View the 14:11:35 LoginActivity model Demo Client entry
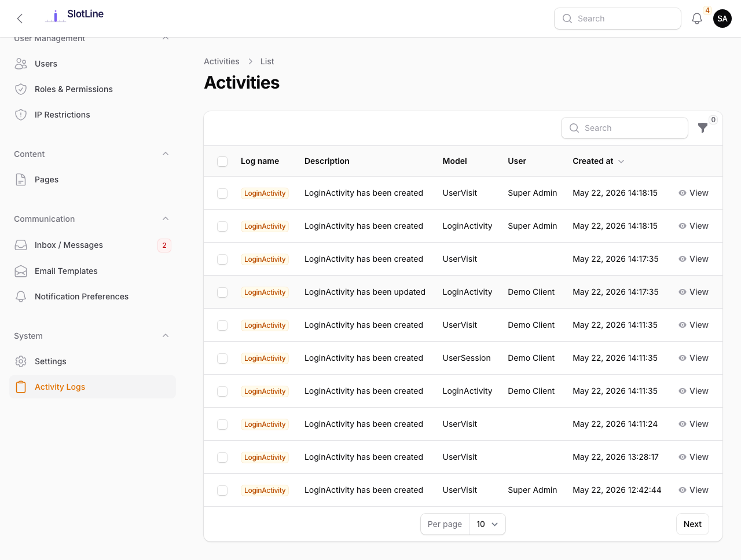 (694, 391)
